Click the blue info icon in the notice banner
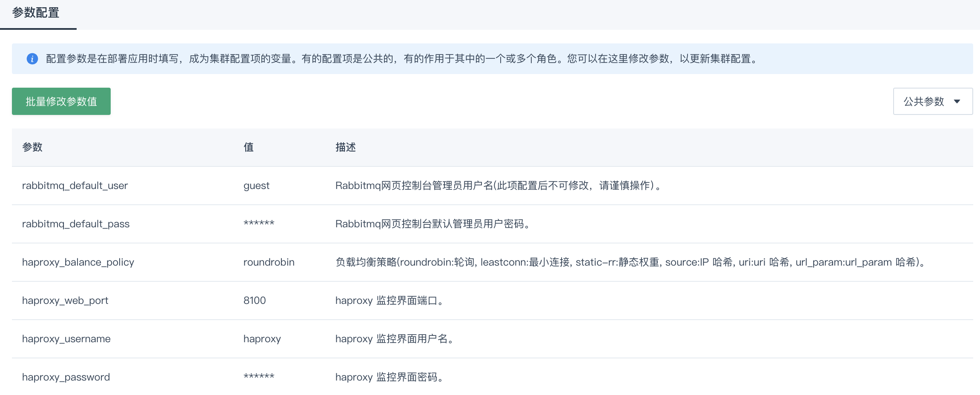 pos(32,59)
